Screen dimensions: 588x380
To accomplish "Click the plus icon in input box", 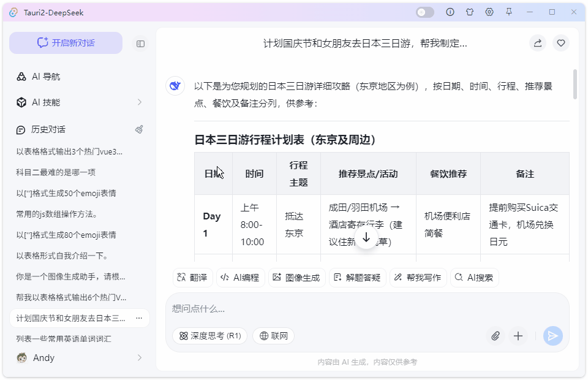I will (518, 336).
